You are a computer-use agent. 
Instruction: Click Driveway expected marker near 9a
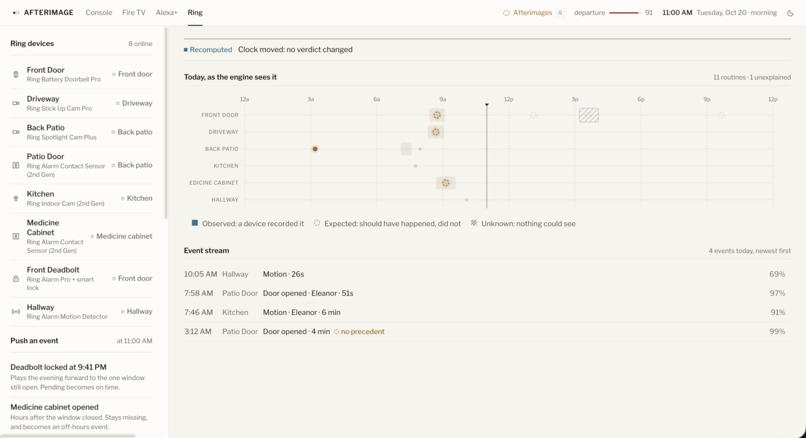point(435,132)
